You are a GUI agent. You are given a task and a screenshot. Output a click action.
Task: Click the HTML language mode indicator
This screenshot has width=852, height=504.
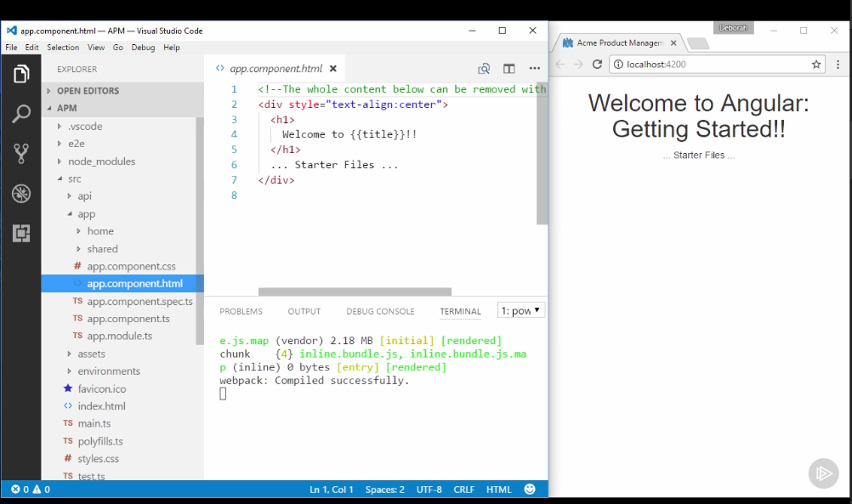pyautogui.click(x=499, y=490)
